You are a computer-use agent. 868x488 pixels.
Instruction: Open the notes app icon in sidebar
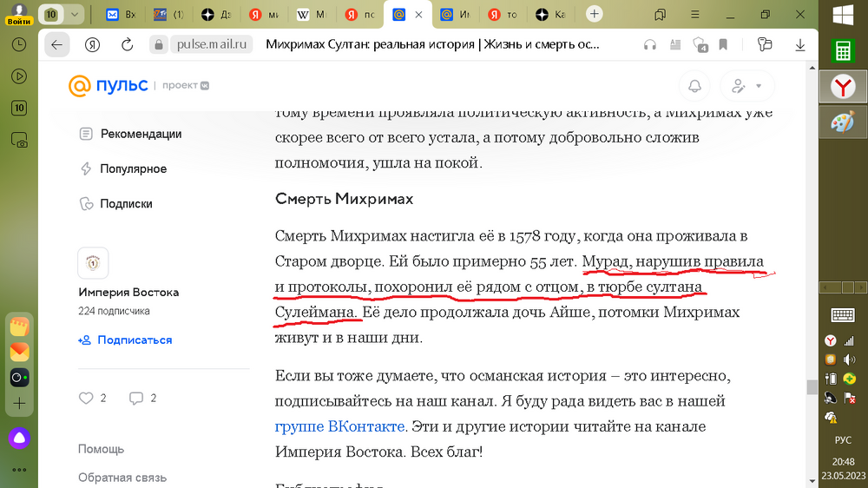[x=19, y=326]
